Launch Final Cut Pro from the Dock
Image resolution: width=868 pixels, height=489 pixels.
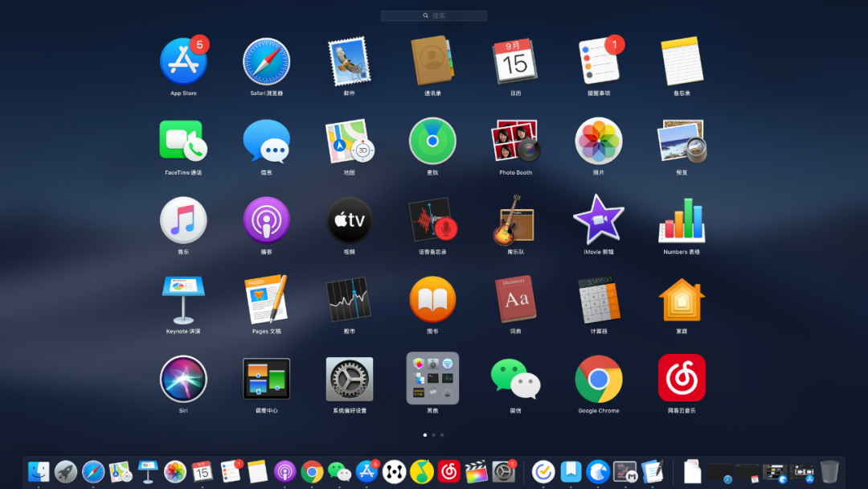tap(476, 472)
